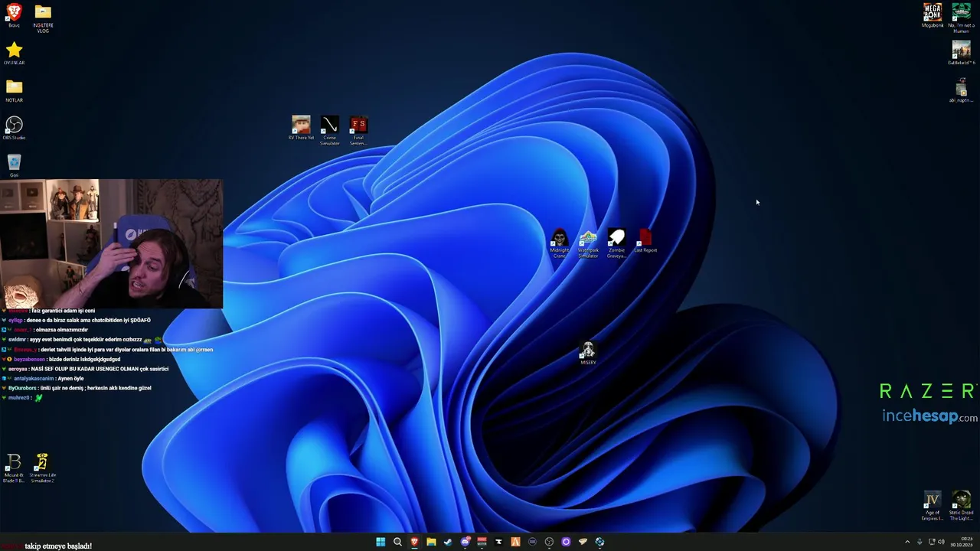The height and width of the screenshot is (551, 980).
Task: Open the orange A app in taskbar
Action: (x=515, y=542)
